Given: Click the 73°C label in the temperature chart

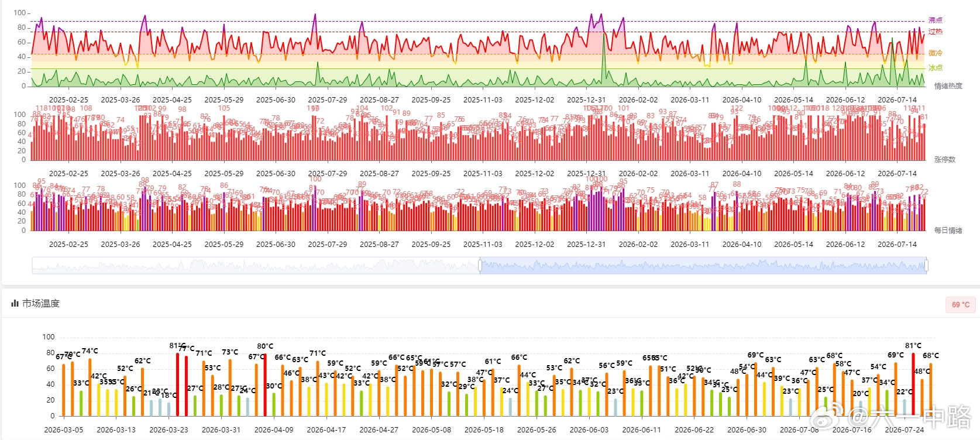Looking at the screenshot, I should click(230, 352).
